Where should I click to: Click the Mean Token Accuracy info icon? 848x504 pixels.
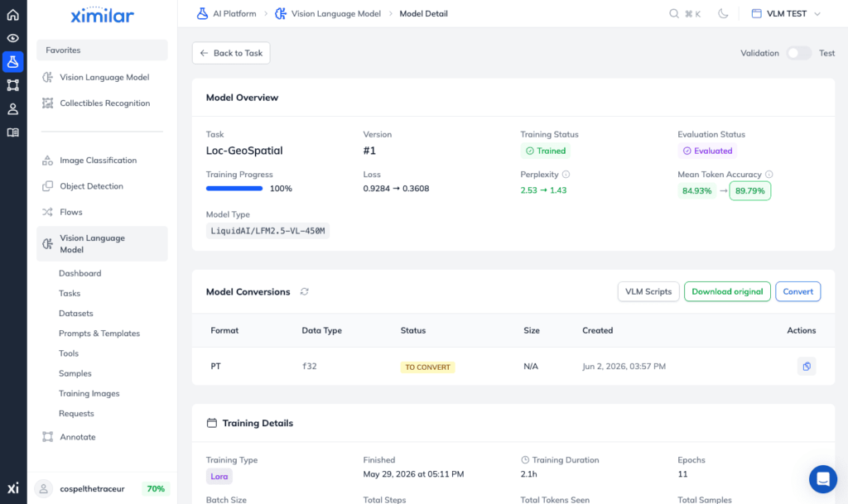(x=769, y=175)
